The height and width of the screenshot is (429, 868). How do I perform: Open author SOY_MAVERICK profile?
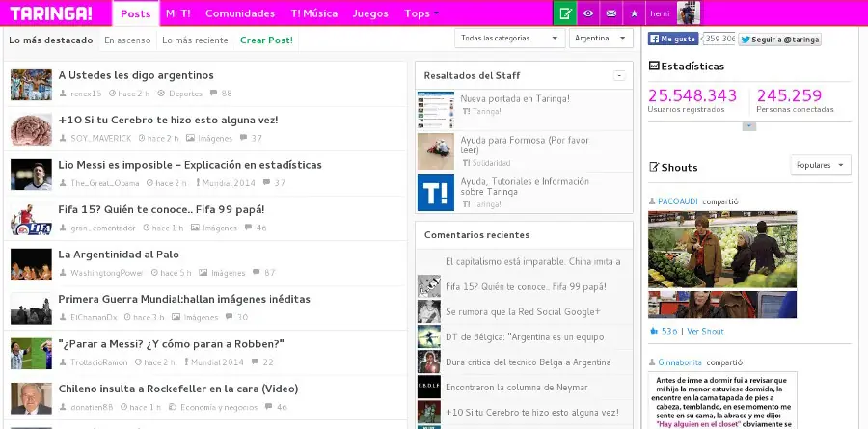click(x=100, y=139)
